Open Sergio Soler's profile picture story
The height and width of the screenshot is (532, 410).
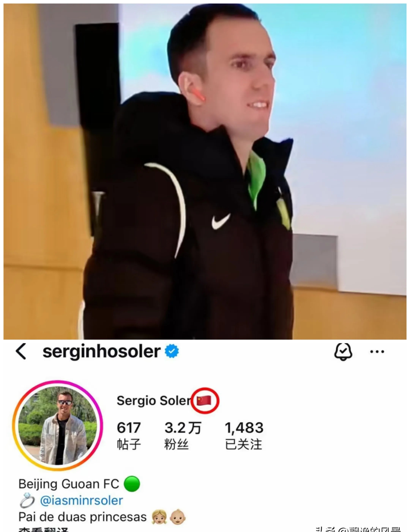point(58,426)
